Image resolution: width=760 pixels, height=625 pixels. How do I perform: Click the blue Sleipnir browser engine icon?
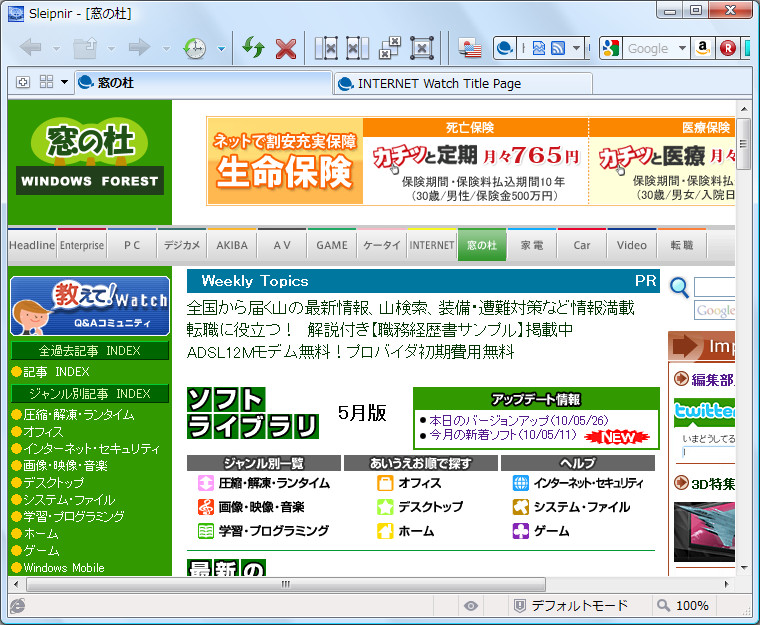[505, 48]
